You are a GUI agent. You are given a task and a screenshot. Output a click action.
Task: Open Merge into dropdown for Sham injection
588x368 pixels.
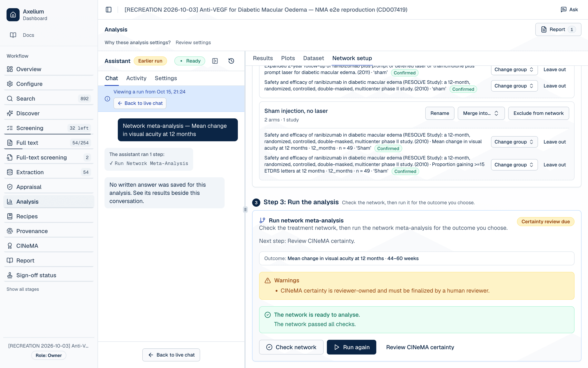coord(481,113)
